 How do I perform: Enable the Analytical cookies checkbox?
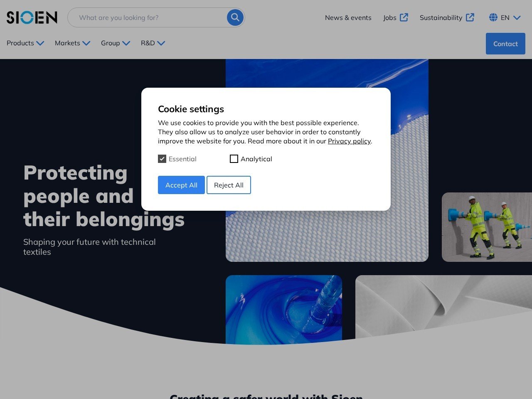click(x=234, y=159)
